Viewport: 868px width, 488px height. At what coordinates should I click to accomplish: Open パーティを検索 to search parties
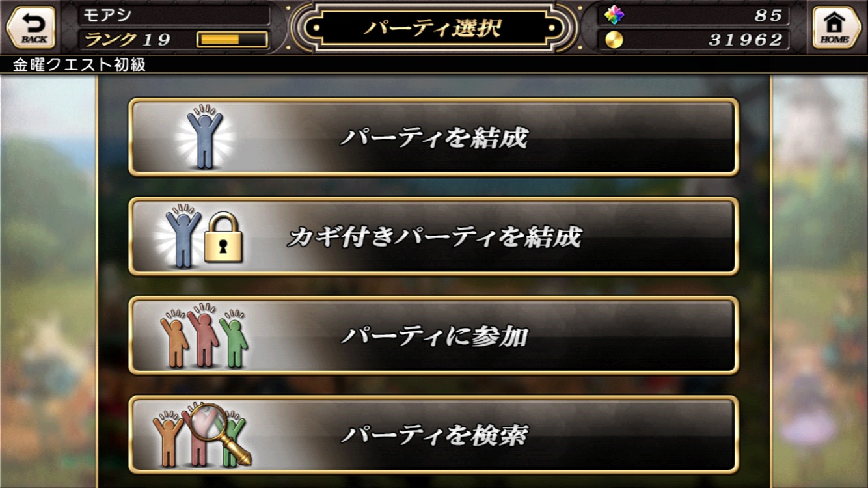point(433,435)
